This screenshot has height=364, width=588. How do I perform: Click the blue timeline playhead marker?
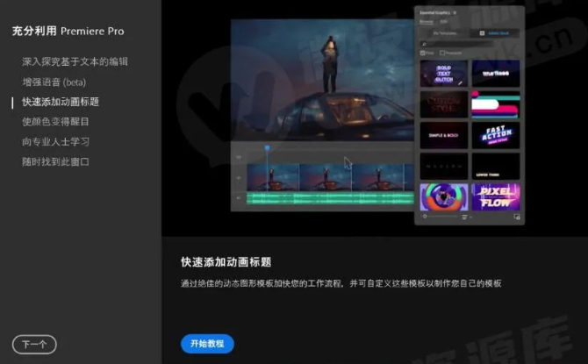(x=267, y=148)
